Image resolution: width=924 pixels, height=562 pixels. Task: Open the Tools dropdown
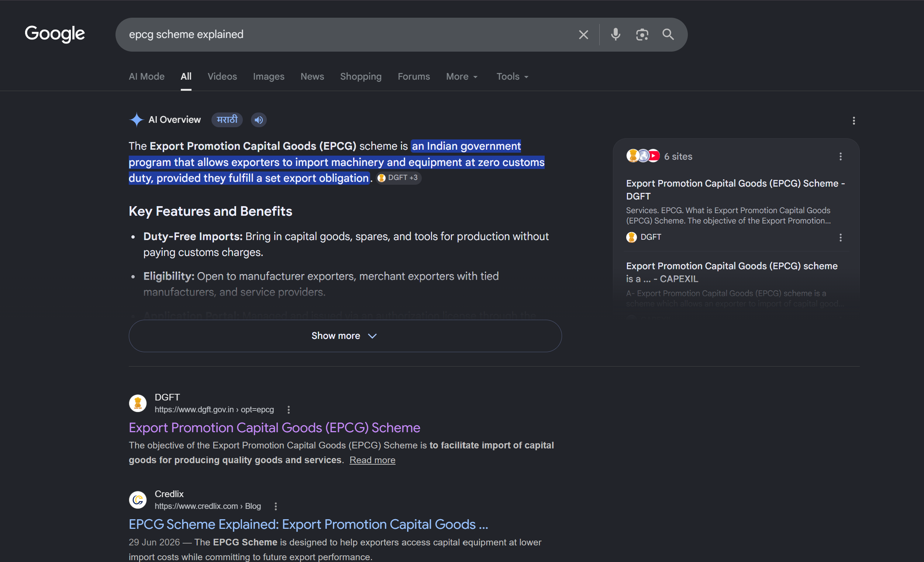tap(512, 76)
